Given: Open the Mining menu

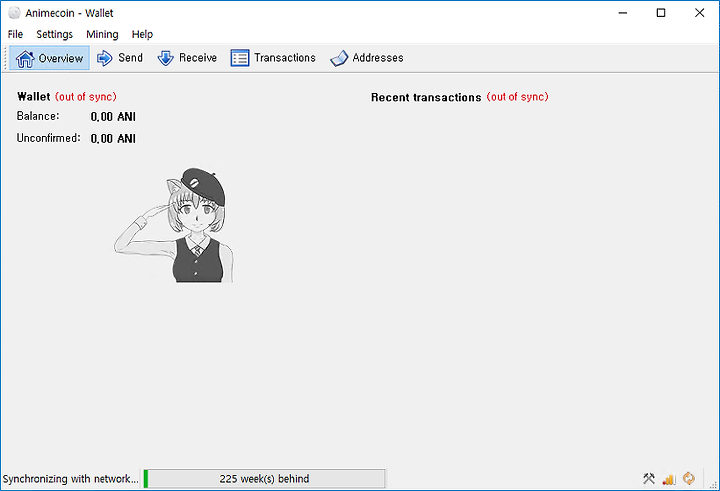Looking at the screenshot, I should click(x=102, y=34).
